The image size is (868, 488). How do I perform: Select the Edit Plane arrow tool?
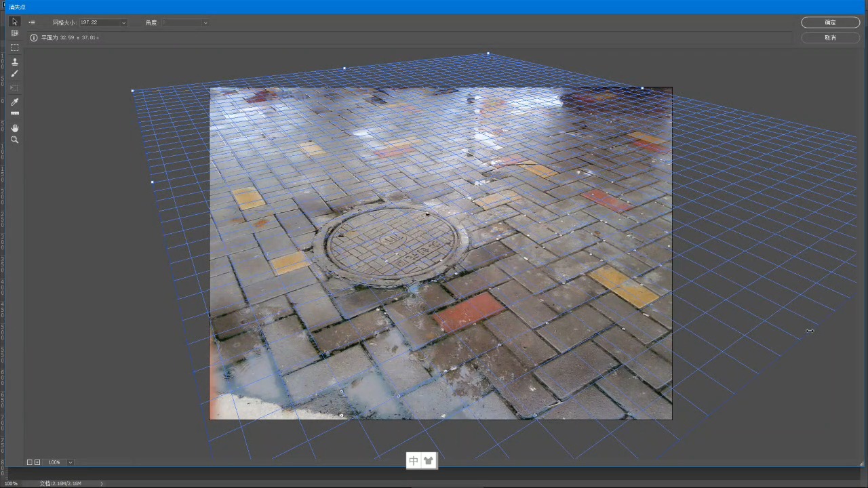pyautogui.click(x=15, y=22)
